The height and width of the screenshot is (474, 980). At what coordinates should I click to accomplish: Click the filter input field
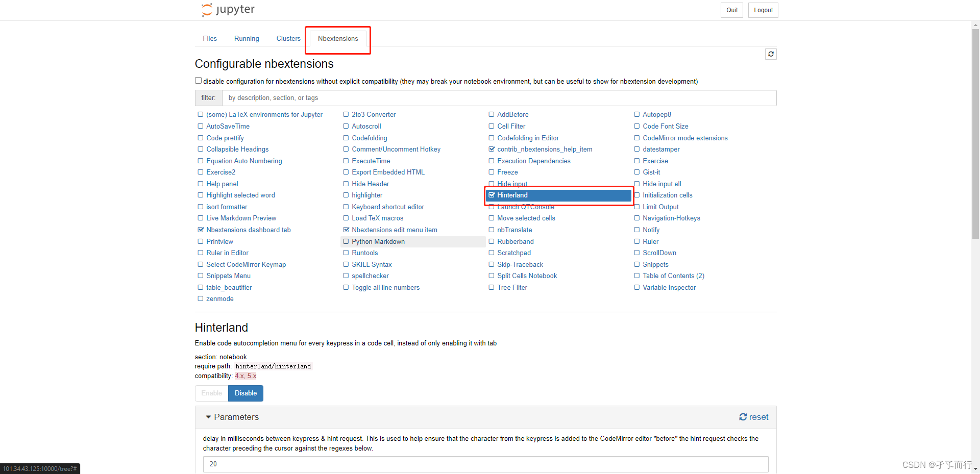point(499,98)
